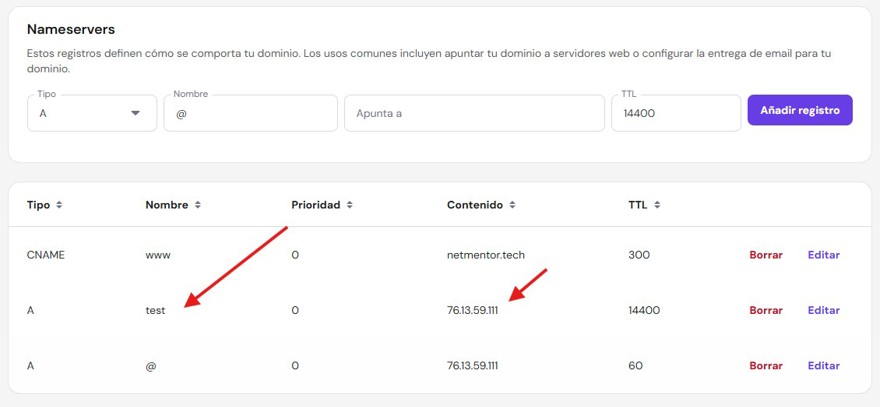Delete the @ A record with Borrar
This screenshot has height=407, width=880.
(x=766, y=366)
